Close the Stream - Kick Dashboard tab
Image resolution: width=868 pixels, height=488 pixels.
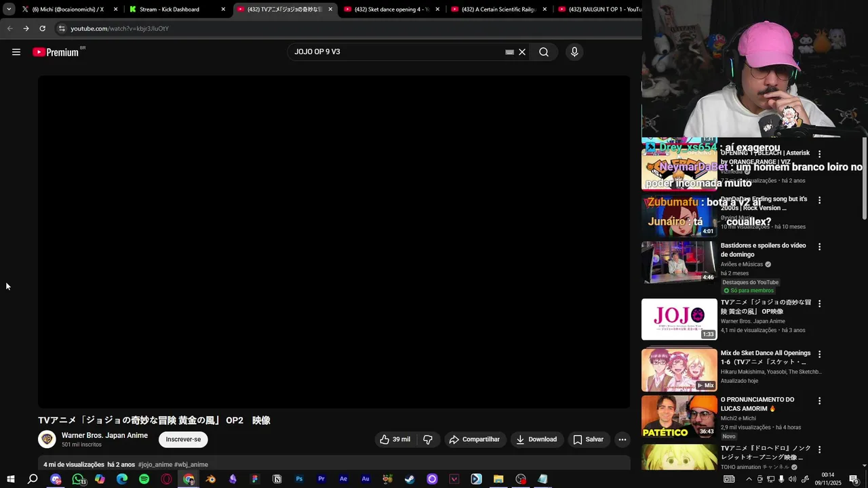click(223, 9)
